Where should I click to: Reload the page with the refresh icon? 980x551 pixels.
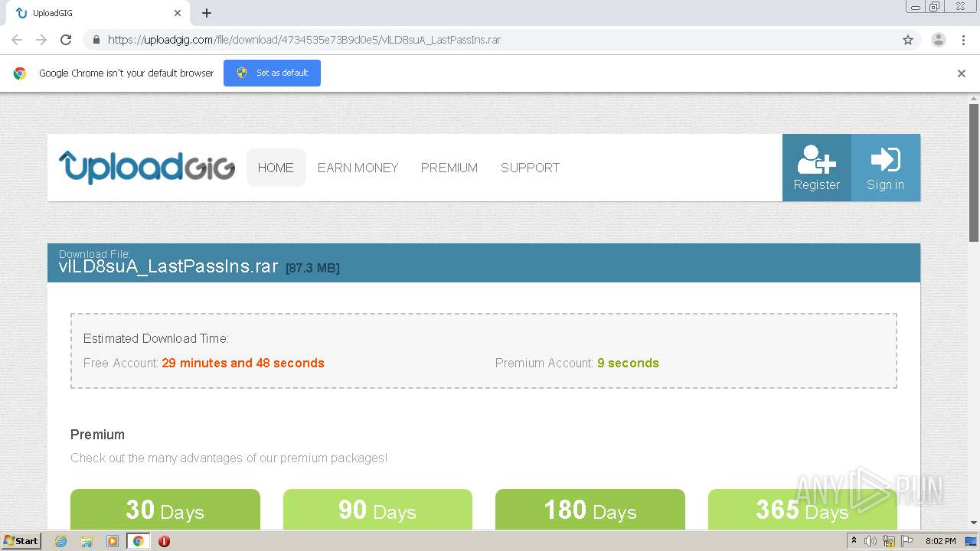66,40
